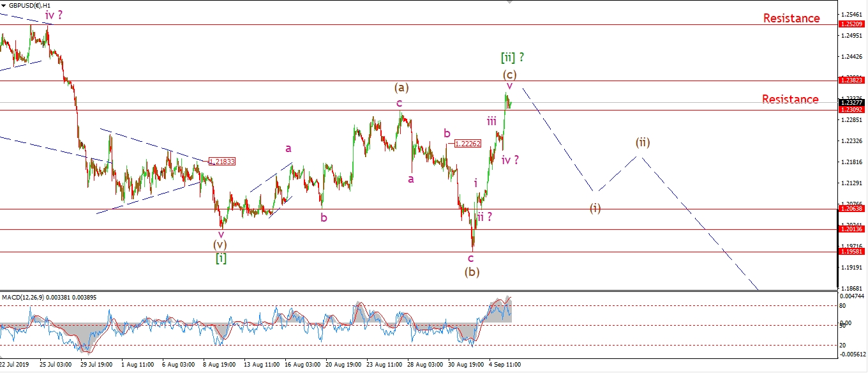Click the brown (c) wave label
This screenshot has height=373, width=868.
(x=510, y=73)
